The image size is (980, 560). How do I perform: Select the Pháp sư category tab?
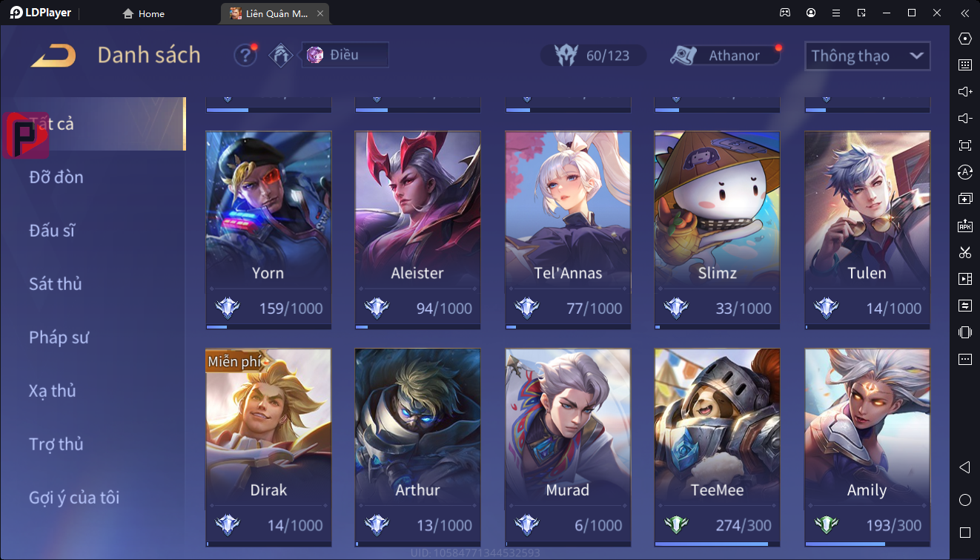[x=59, y=337]
